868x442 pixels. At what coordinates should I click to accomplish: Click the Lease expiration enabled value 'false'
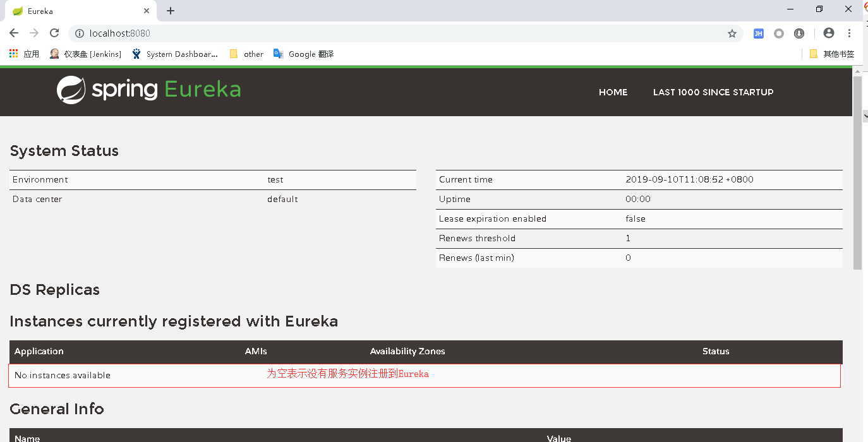point(636,219)
